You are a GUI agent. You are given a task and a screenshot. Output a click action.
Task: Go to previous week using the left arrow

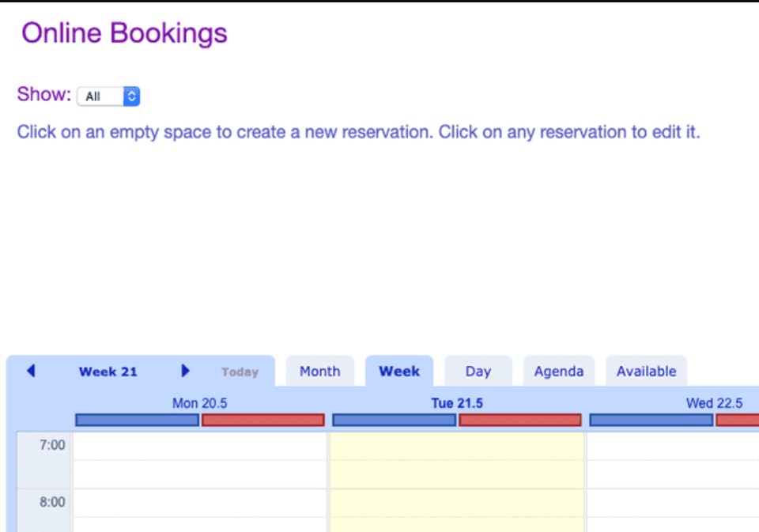pyautogui.click(x=30, y=371)
